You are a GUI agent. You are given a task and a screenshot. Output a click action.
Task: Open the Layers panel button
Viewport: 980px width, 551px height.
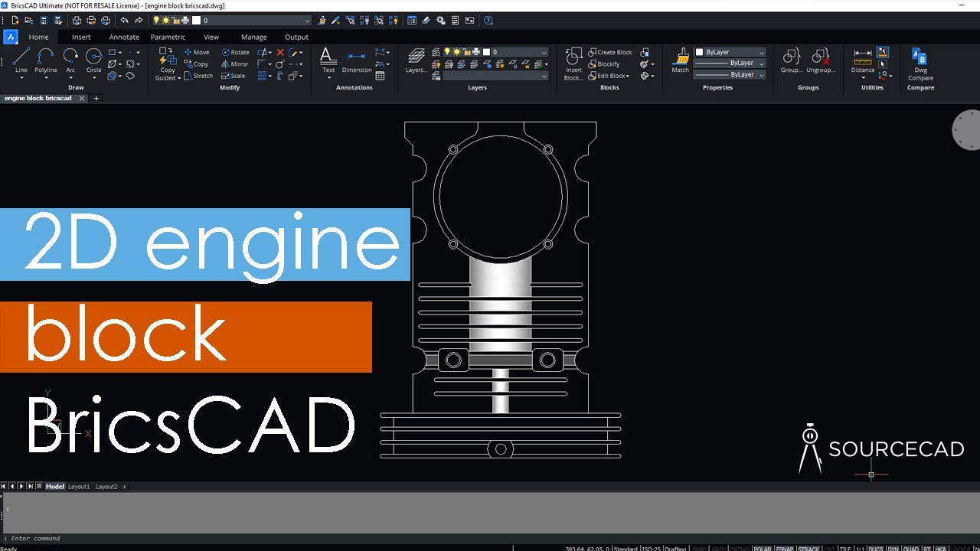(416, 60)
